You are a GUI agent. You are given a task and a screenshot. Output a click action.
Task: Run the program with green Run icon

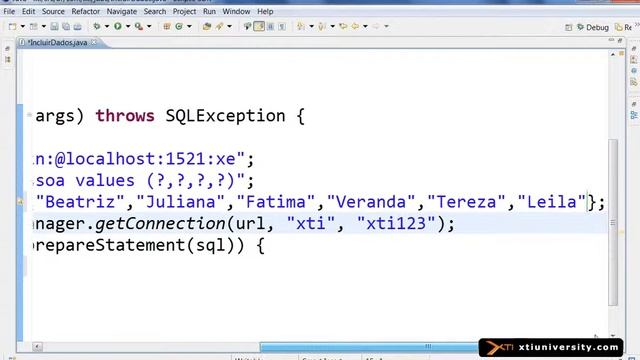pyautogui.click(x=118, y=27)
